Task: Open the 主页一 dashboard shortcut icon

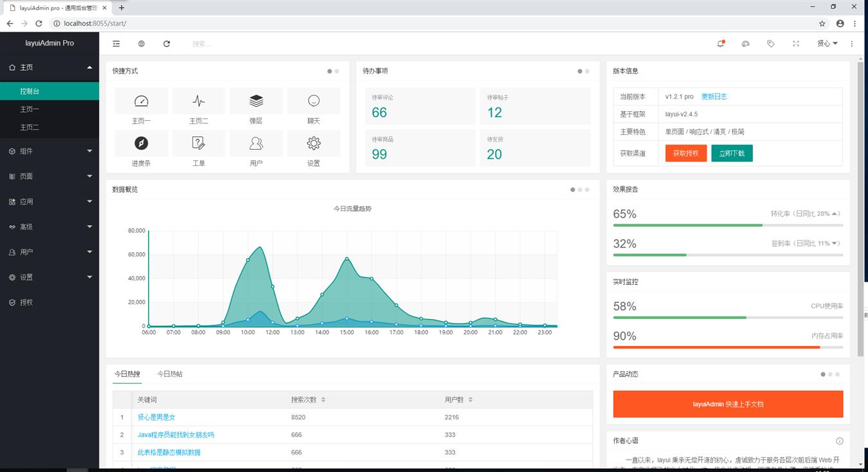Action: [141, 101]
